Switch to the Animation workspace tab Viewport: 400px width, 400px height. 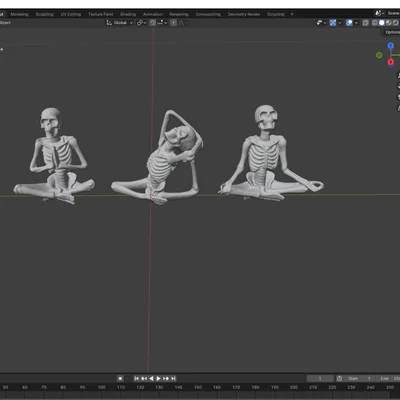pyautogui.click(x=153, y=14)
